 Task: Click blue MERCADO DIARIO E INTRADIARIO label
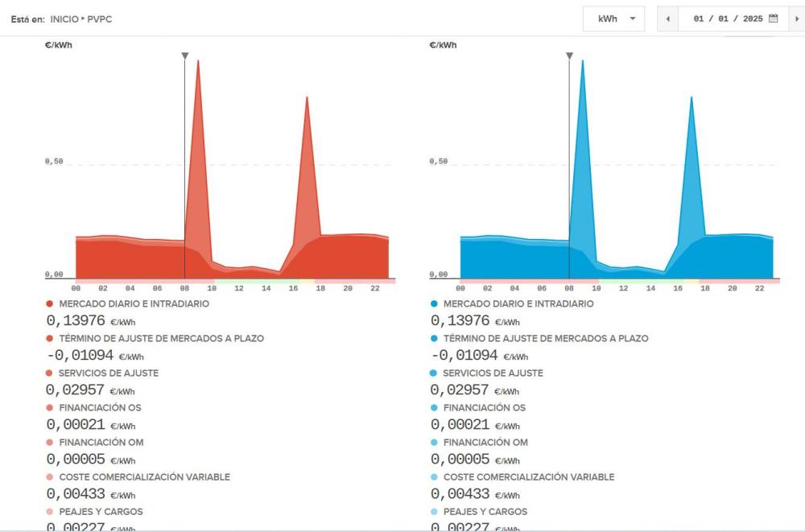point(518,304)
